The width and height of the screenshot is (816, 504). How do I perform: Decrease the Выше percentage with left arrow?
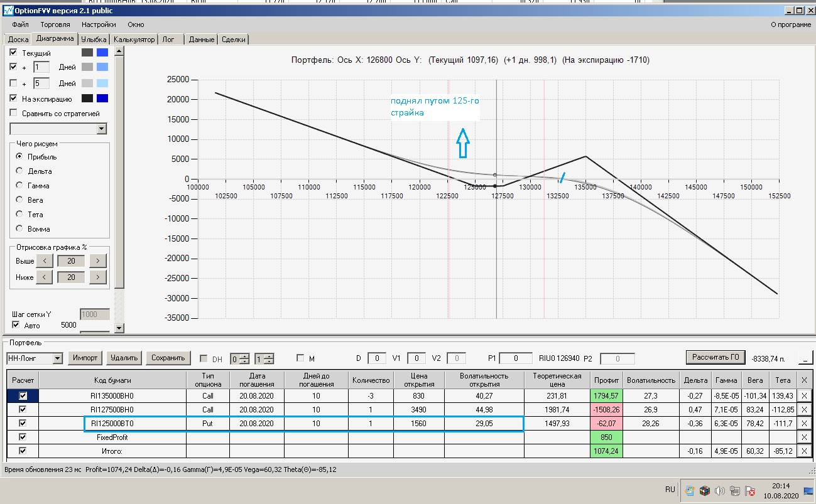[x=43, y=260]
